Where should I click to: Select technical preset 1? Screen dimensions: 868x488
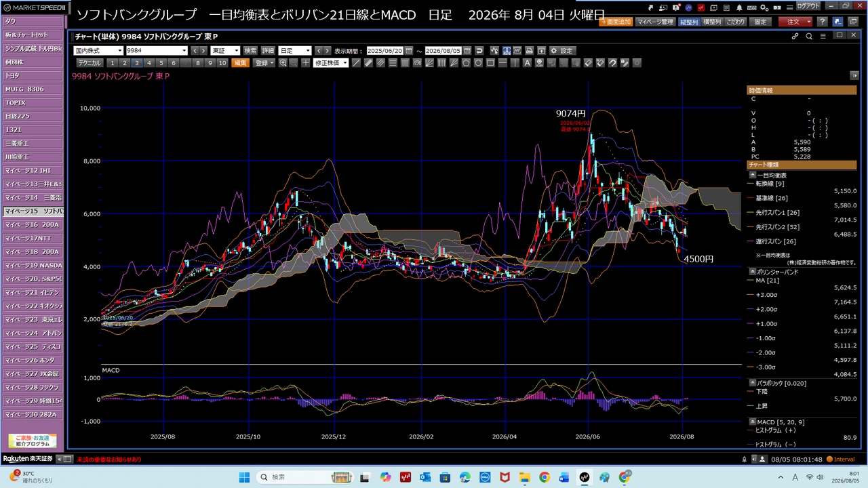click(x=113, y=63)
